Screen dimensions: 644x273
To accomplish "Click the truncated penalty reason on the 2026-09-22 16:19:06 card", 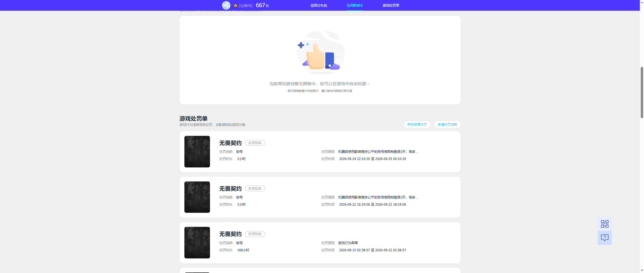I will tap(378, 197).
